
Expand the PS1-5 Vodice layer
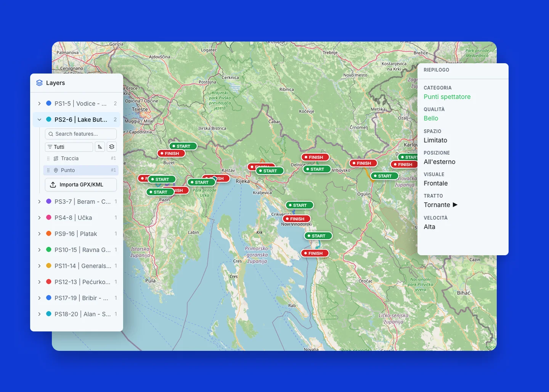pyautogui.click(x=39, y=104)
